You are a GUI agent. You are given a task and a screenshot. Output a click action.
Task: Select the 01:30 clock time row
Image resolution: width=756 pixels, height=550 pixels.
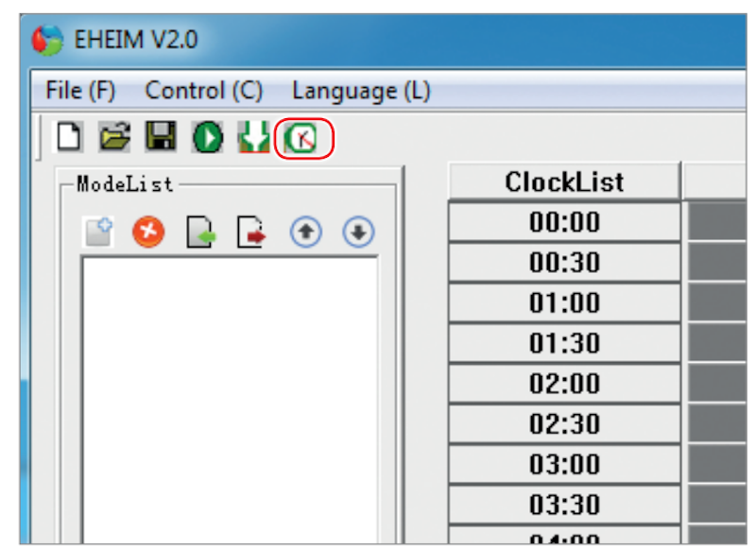(564, 344)
